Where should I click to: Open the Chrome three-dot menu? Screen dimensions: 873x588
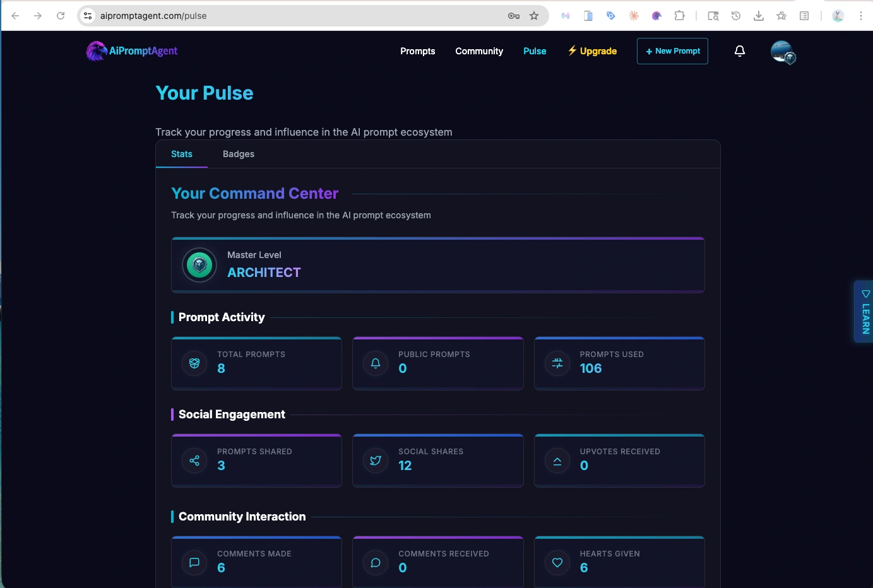pyautogui.click(x=861, y=16)
